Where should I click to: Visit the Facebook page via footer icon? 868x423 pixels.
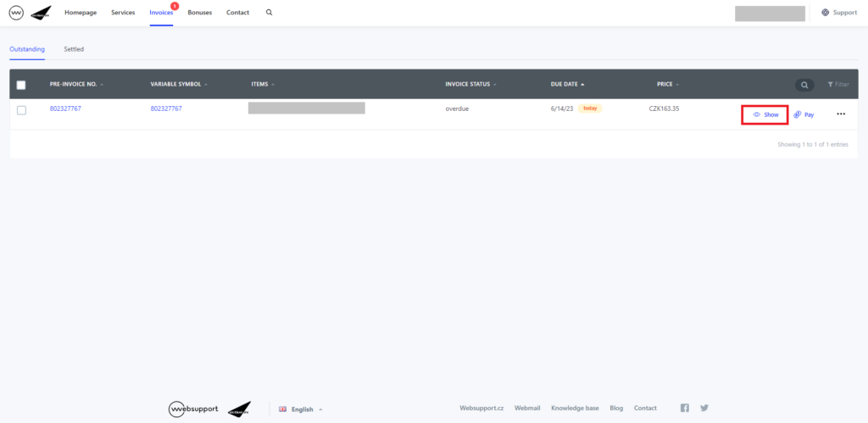[x=685, y=408]
